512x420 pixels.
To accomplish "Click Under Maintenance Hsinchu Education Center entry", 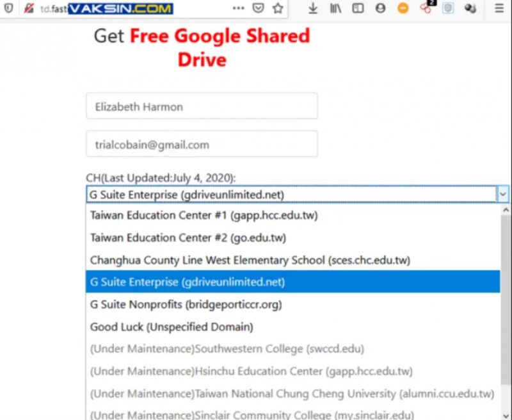I will (x=293, y=371).
